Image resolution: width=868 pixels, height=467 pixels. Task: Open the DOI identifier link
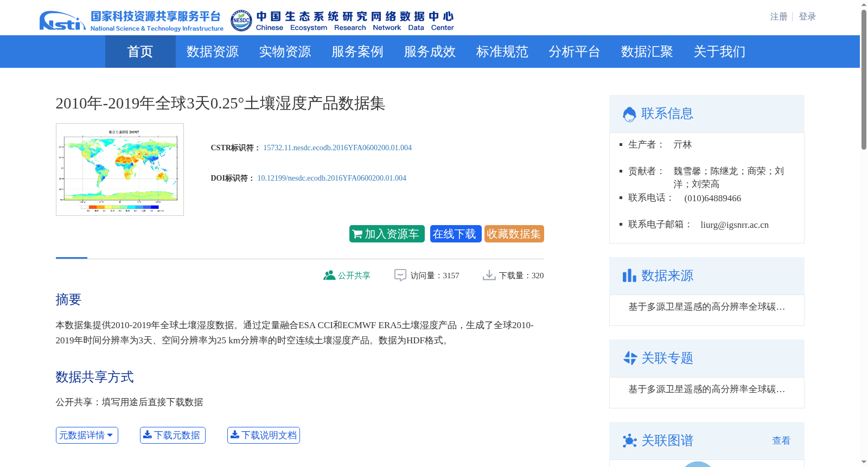pos(331,178)
